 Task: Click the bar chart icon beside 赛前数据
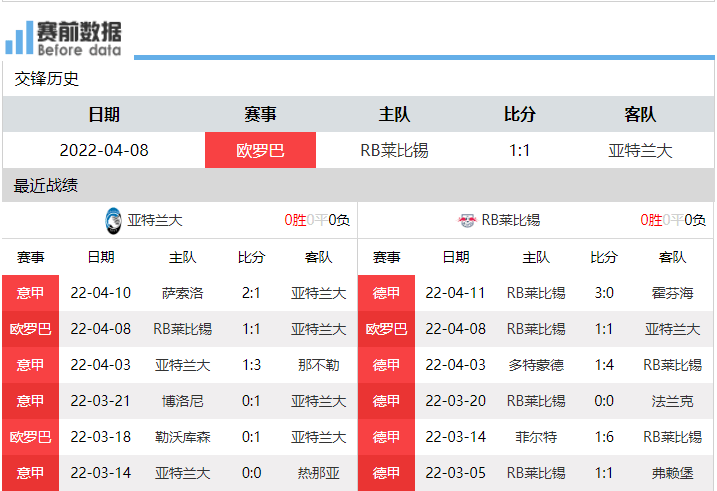coord(19,37)
